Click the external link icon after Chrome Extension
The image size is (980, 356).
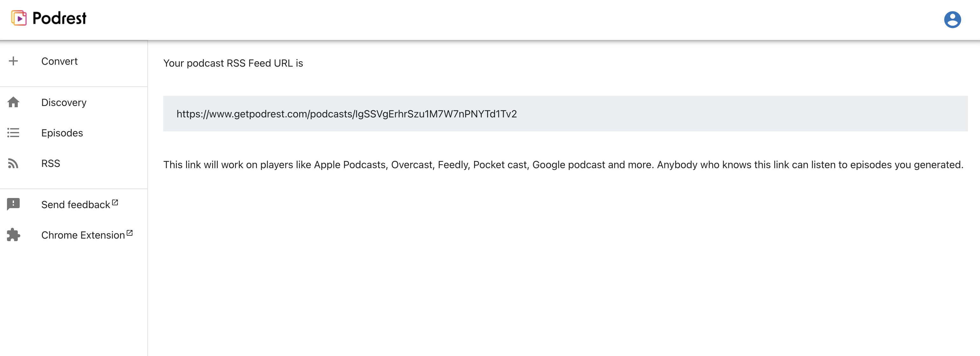coord(130,233)
